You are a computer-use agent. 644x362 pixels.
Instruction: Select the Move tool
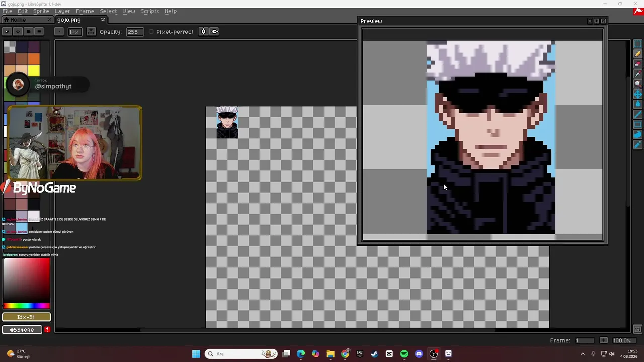coord(638,95)
